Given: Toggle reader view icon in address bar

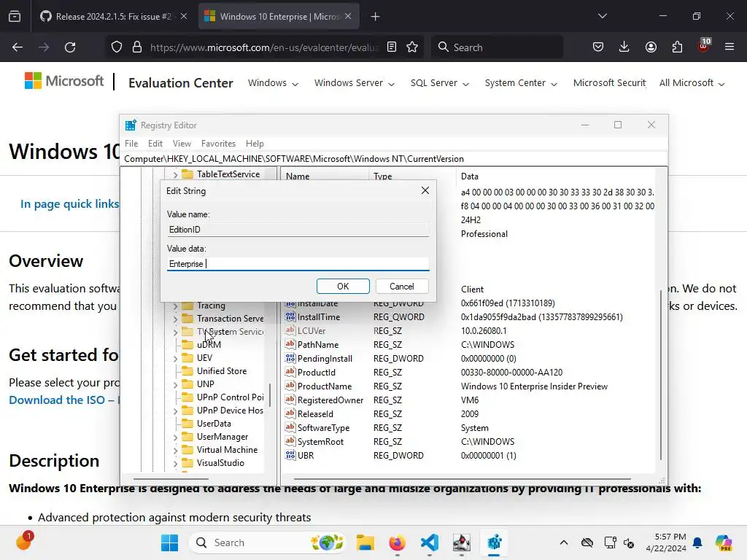Looking at the screenshot, I should pos(392,47).
